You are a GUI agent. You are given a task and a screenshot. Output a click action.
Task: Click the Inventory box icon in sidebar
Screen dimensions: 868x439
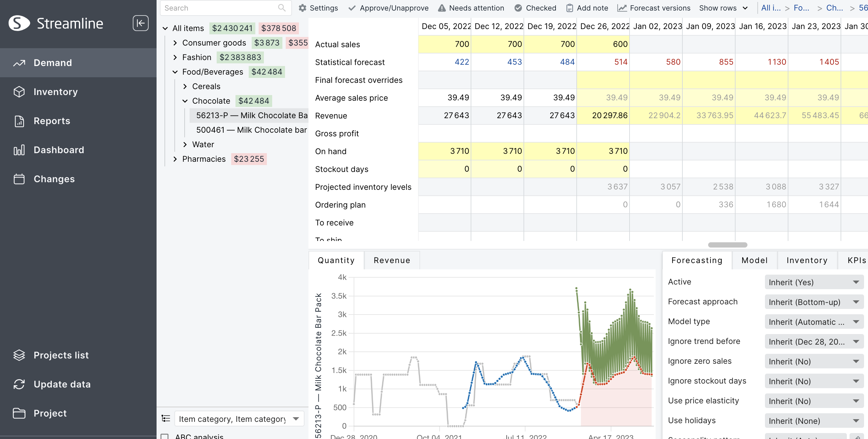pos(19,91)
